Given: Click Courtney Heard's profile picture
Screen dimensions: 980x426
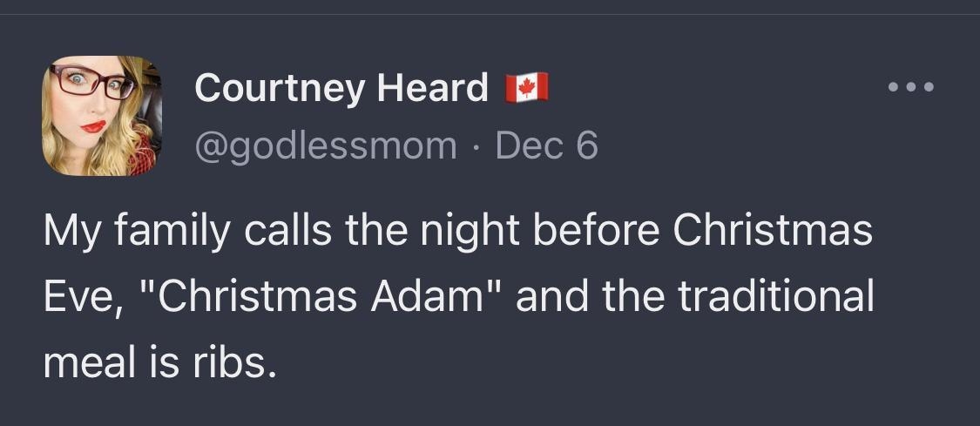Looking at the screenshot, I should click(101, 116).
